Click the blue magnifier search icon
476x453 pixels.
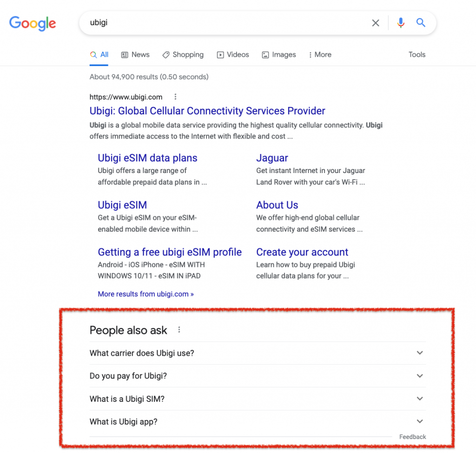pos(421,23)
